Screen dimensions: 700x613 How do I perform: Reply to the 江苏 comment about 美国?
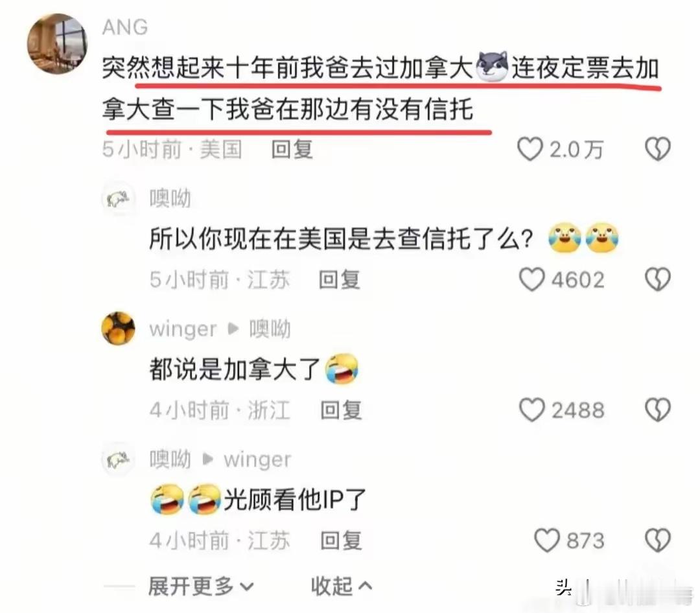(x=339, y=280)
